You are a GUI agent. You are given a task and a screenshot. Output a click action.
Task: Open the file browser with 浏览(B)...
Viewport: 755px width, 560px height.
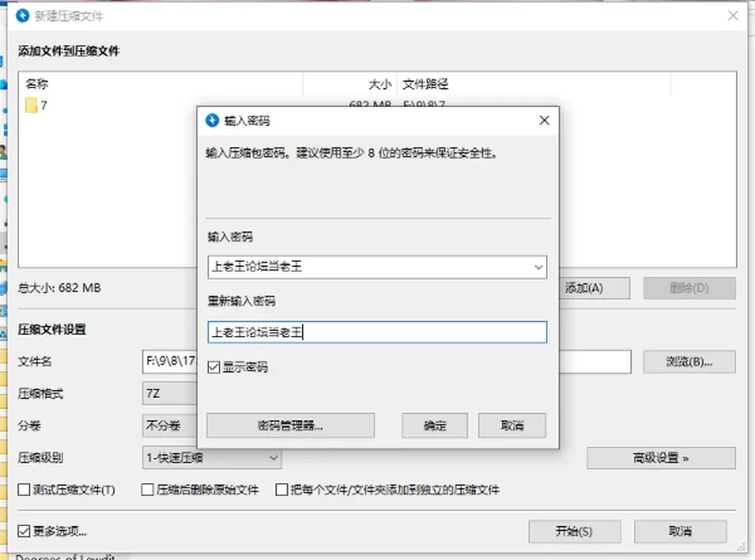[x=690, y=362]
